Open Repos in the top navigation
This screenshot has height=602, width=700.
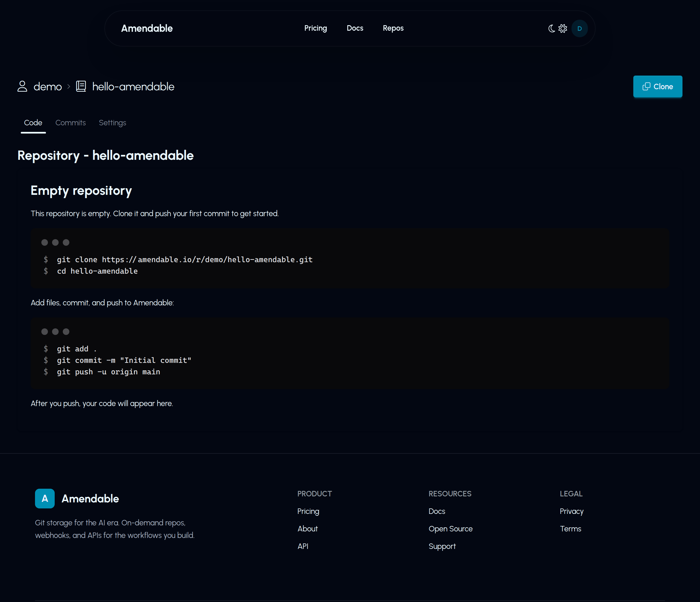(x=393, y=28)
